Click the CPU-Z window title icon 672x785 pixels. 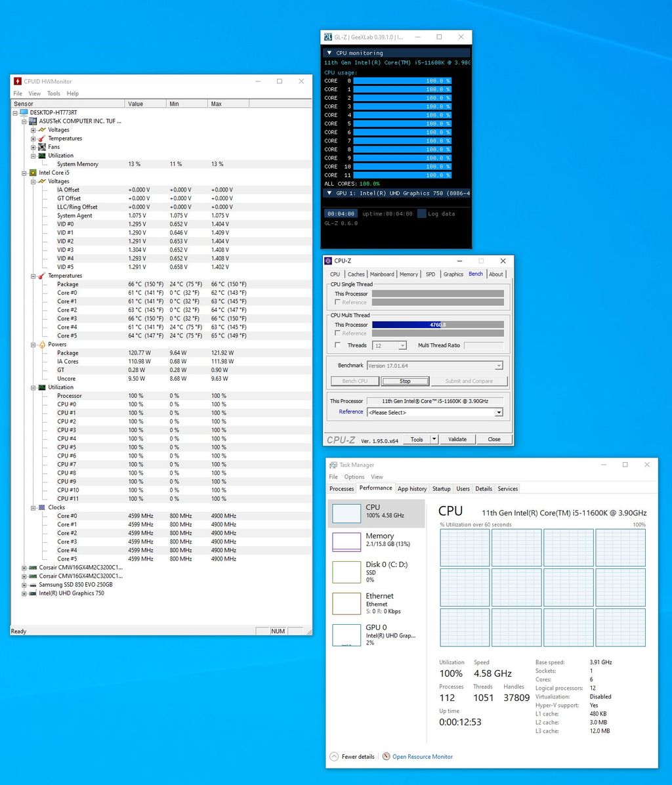pyautogui.click(x=328, y=261)
